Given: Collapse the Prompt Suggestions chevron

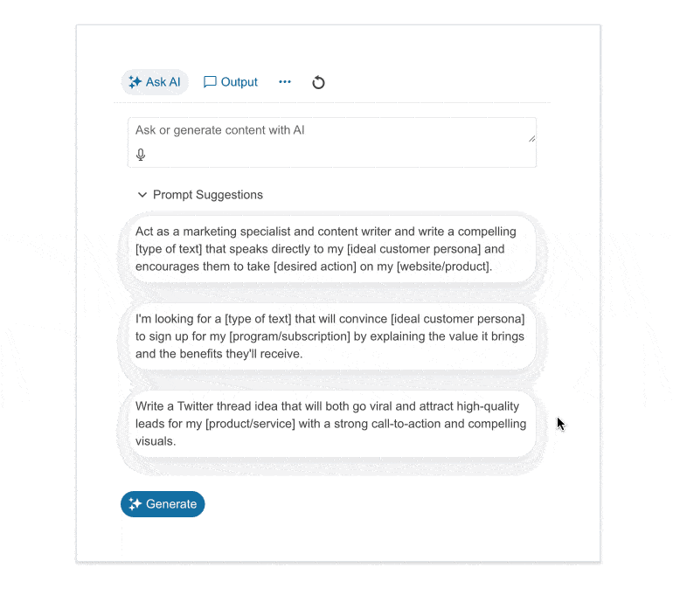Looking at the screenshot, I should click(142, 195).
